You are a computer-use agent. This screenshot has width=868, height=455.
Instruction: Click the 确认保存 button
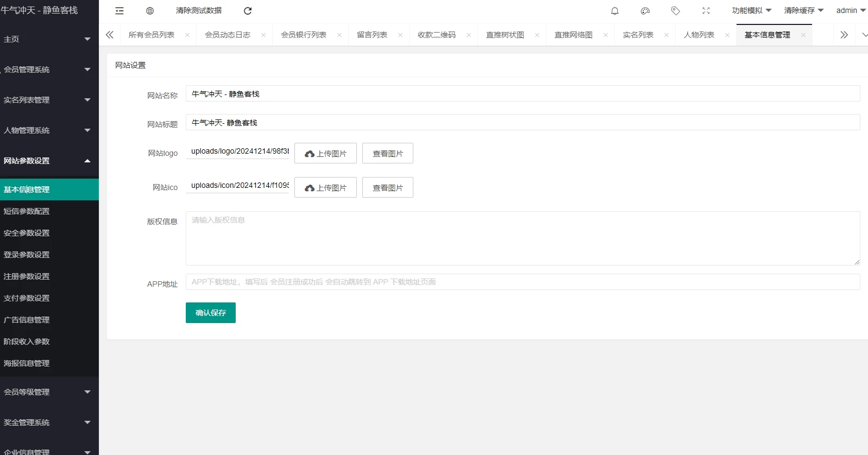(x=211, y=313)
